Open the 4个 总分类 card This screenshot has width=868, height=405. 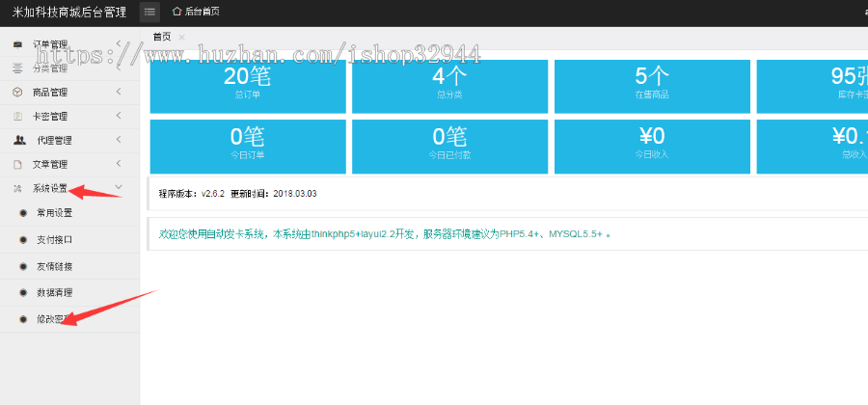(x=449, y=87)
